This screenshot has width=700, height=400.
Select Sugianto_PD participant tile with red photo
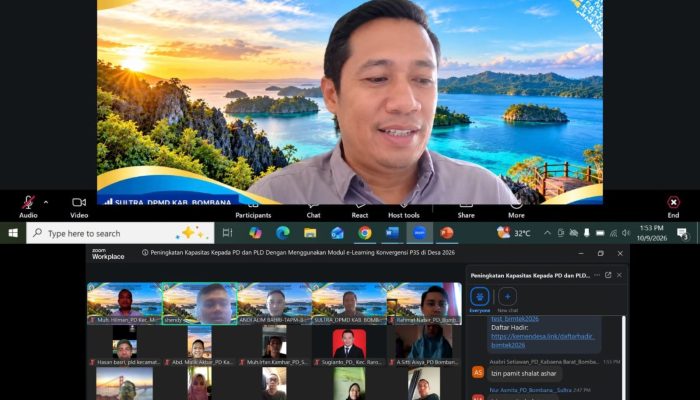[x=349, y=346]
